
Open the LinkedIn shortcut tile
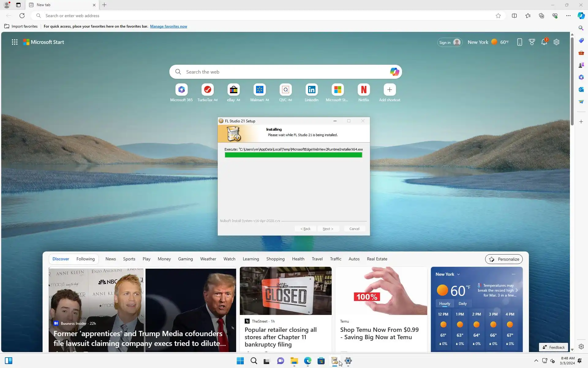coord(311,90)
